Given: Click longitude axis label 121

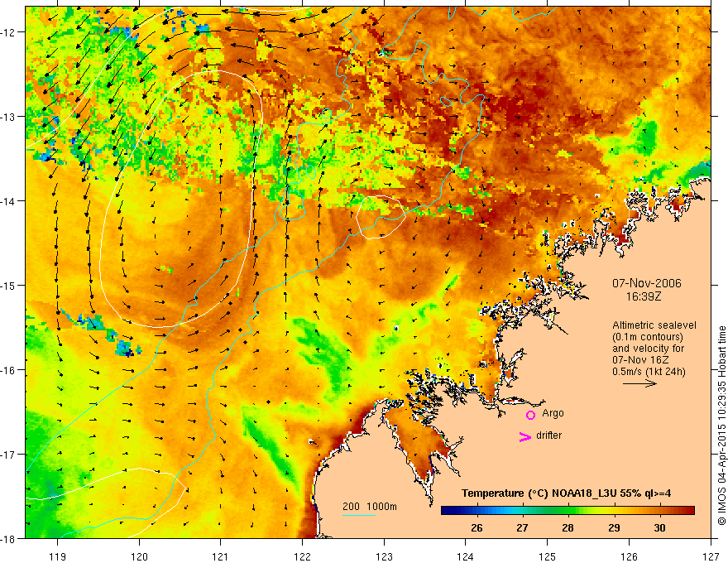Looking at the screenshot, I should coord(221,556).
